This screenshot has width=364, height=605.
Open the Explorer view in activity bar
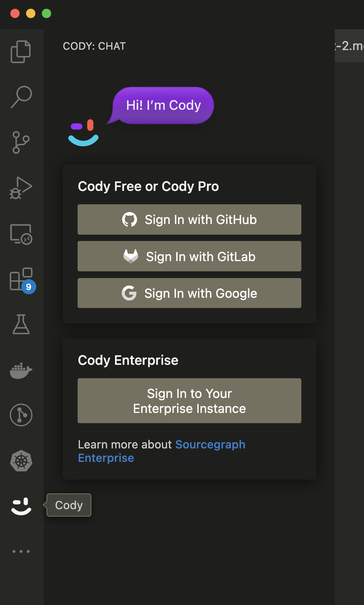pyautogui.click(x=21, y=52)
